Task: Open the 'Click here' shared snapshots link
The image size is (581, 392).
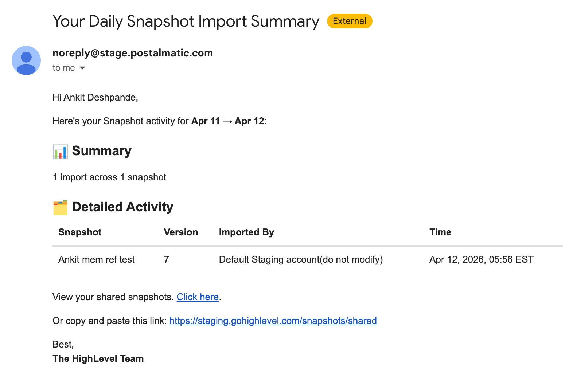Action: (198, 297)
